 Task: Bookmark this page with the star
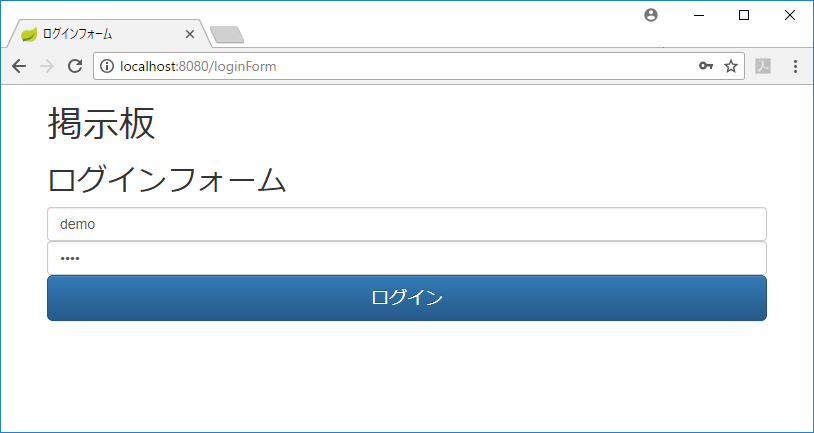click(x=731, y=66)
